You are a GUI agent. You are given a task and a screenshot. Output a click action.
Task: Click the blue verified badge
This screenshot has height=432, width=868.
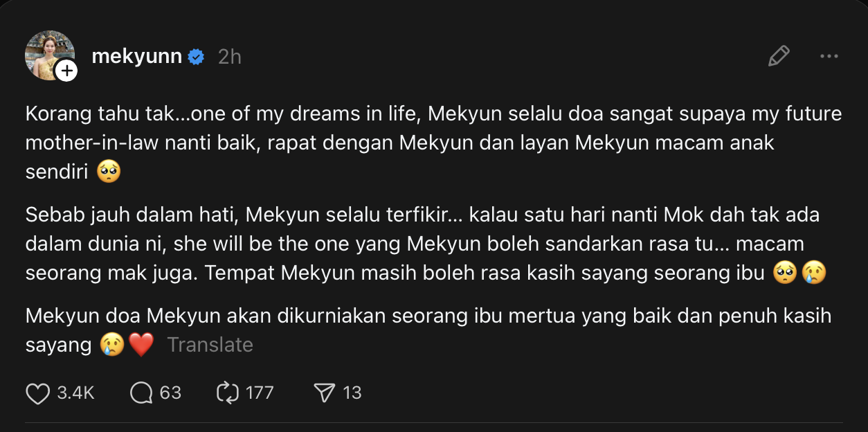tap(196, 57)
